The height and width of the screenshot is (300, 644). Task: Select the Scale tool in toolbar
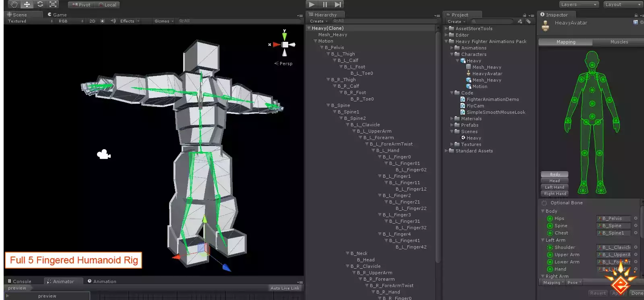click(53, 4)
